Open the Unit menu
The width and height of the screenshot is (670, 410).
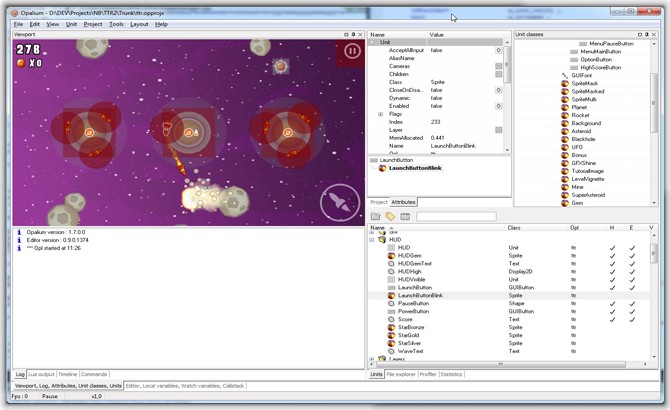[71, 24]
